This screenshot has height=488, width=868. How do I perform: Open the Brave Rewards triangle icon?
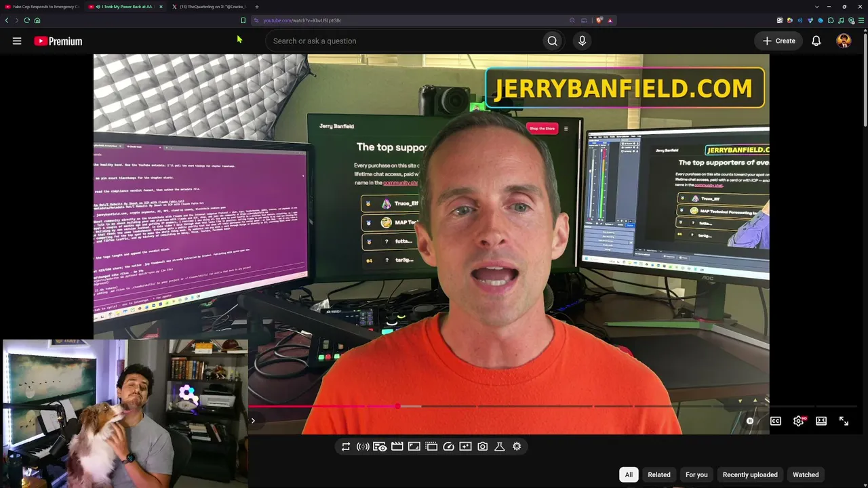click(x=610, y=20)
